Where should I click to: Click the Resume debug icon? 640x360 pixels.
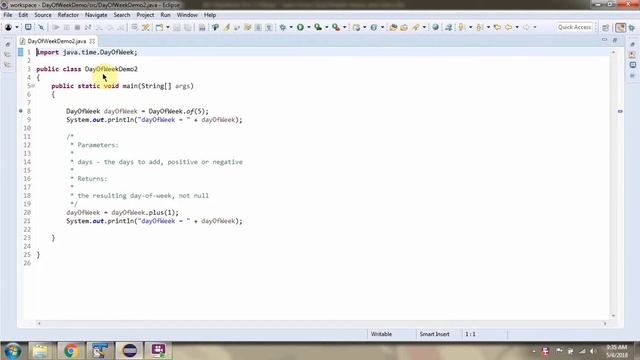pyautogui.click(x=56, y=27)
